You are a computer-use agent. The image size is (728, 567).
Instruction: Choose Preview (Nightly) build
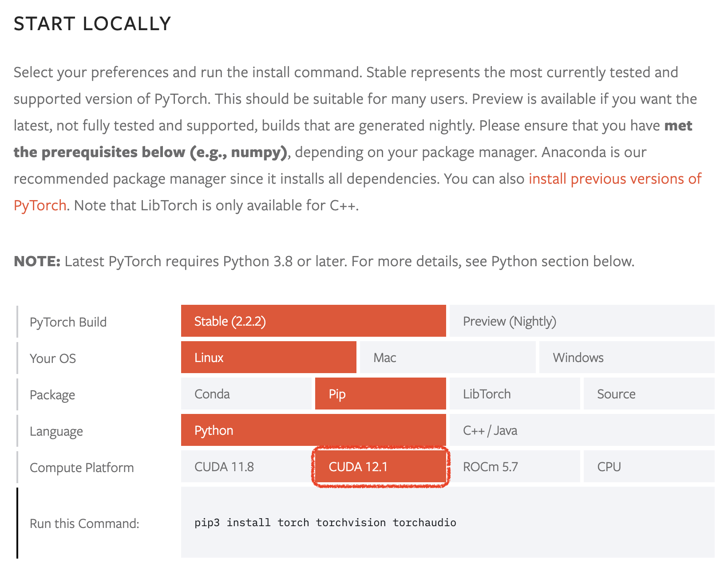click(x=582, y=321)
